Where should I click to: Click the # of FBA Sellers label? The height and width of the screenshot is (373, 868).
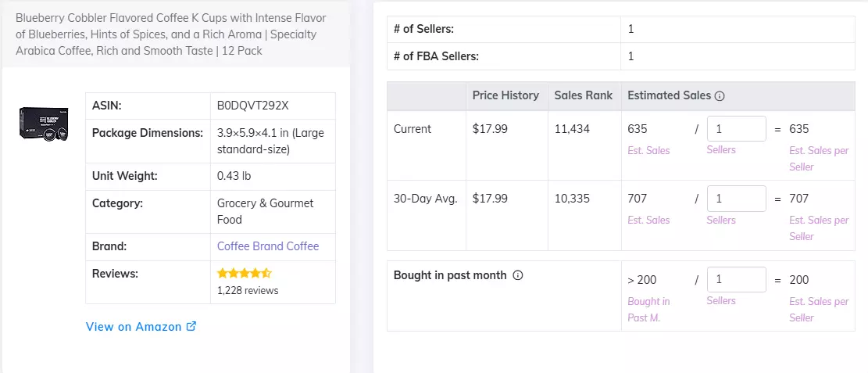(436, 56)
